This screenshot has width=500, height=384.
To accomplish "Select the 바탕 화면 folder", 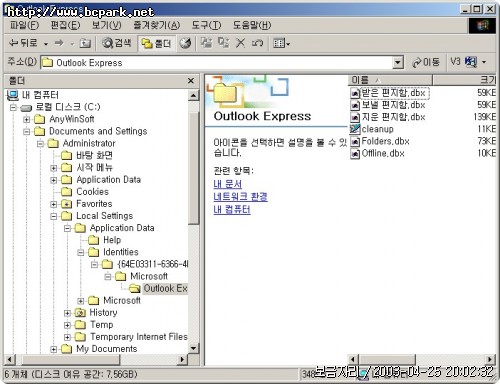I will pyautogui.click(x=94, y=155).
